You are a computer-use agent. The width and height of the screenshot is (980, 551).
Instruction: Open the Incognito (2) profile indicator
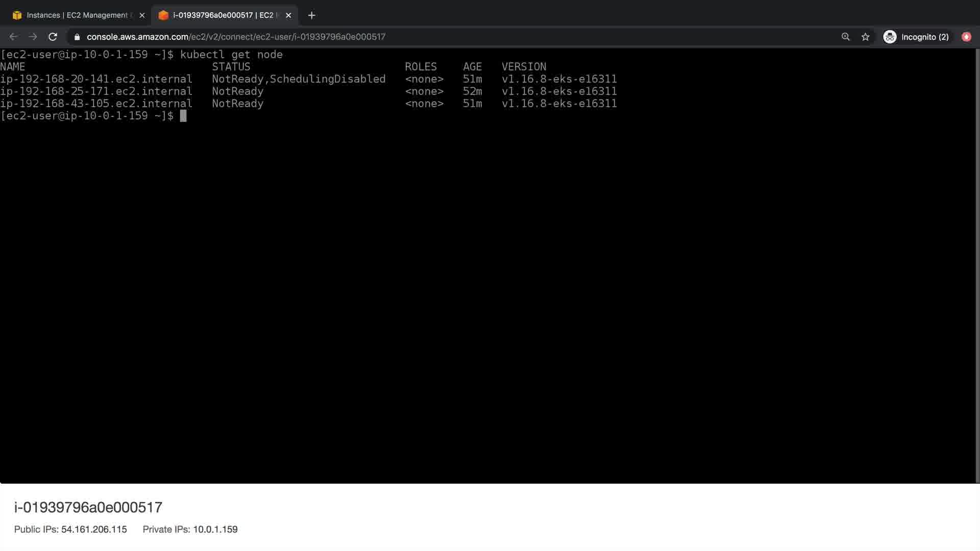tap(917, 37)
